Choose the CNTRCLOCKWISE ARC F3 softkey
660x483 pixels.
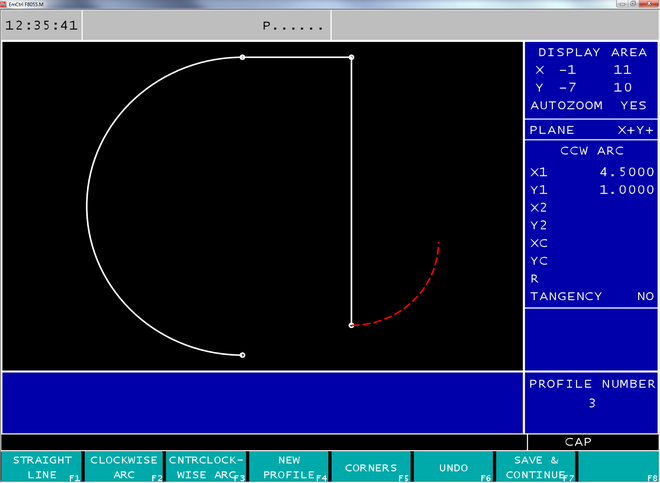coord(206,467)
